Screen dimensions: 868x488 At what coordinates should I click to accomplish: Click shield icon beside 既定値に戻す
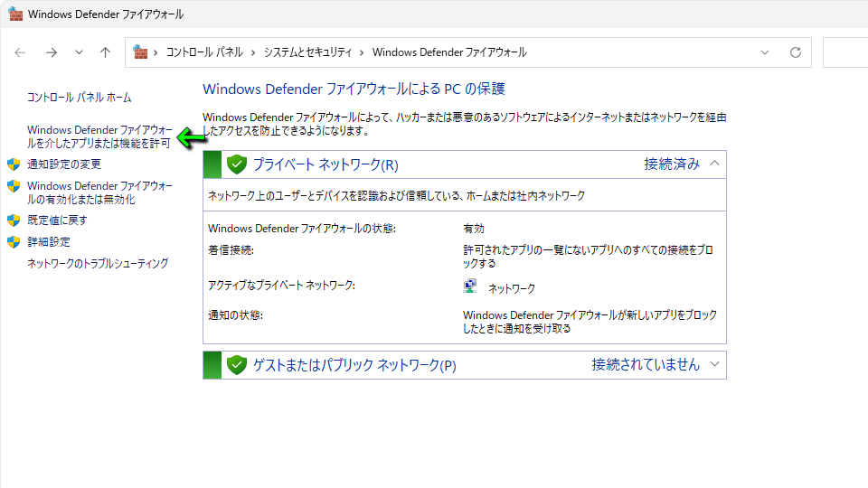(14, 221)
